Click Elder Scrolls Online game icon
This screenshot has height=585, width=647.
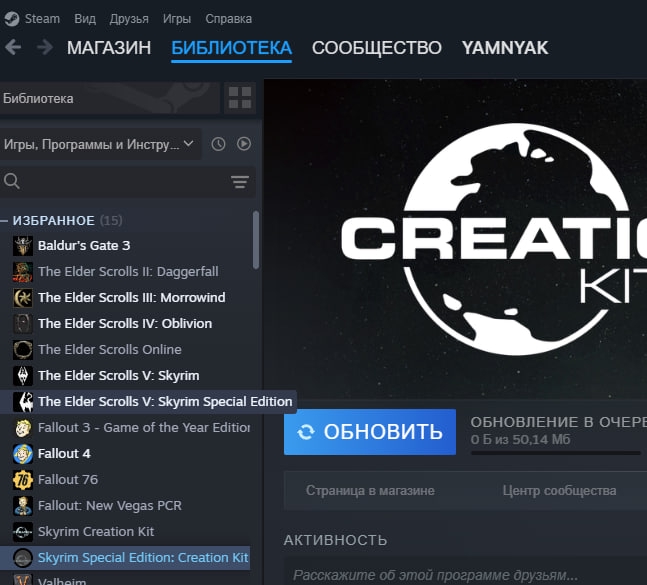pyautogui.click(x=23, y=350)
